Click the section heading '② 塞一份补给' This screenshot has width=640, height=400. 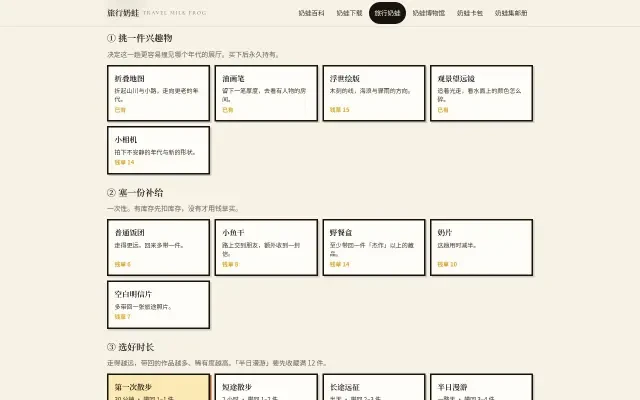(x=135, y=193)
